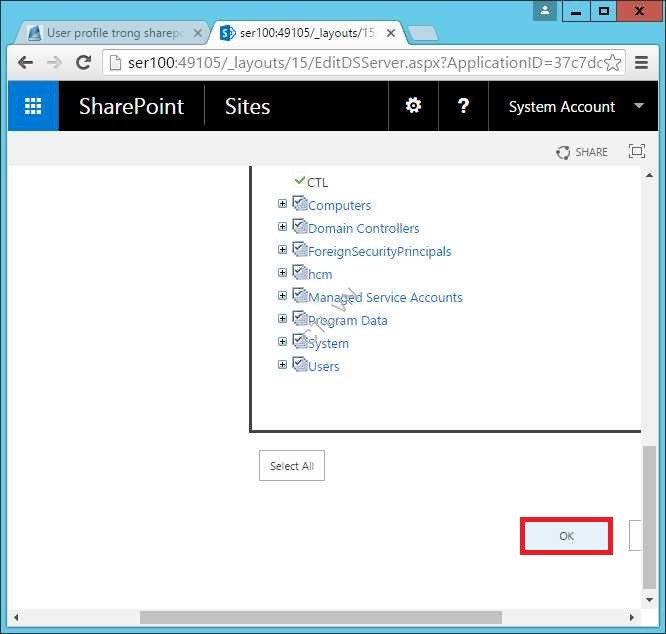The image size is (666, 634).
Task: Open the SharePoint app launcher grid
Action: (33, 106)
